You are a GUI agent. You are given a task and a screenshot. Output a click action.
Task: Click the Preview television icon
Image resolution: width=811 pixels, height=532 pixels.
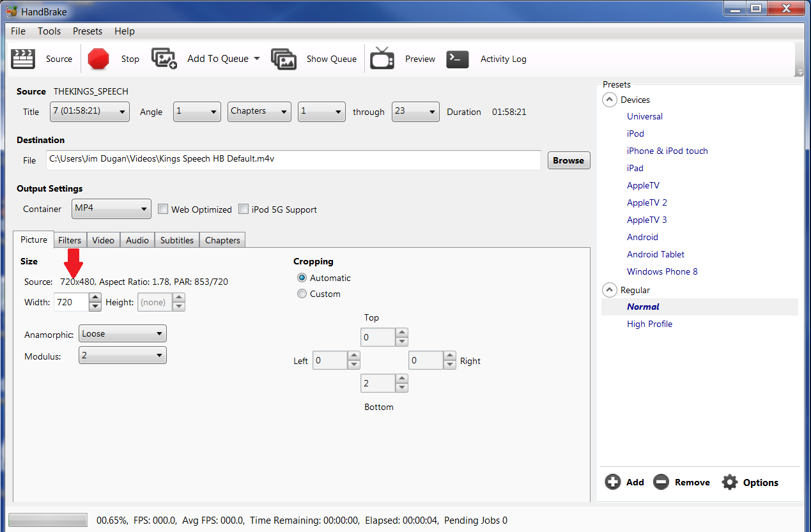382,58
